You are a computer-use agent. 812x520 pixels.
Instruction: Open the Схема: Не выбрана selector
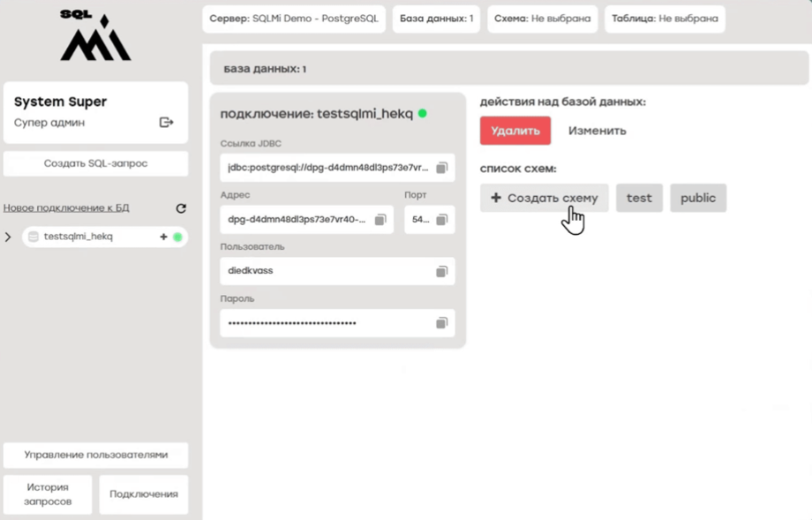coord(542,19)
